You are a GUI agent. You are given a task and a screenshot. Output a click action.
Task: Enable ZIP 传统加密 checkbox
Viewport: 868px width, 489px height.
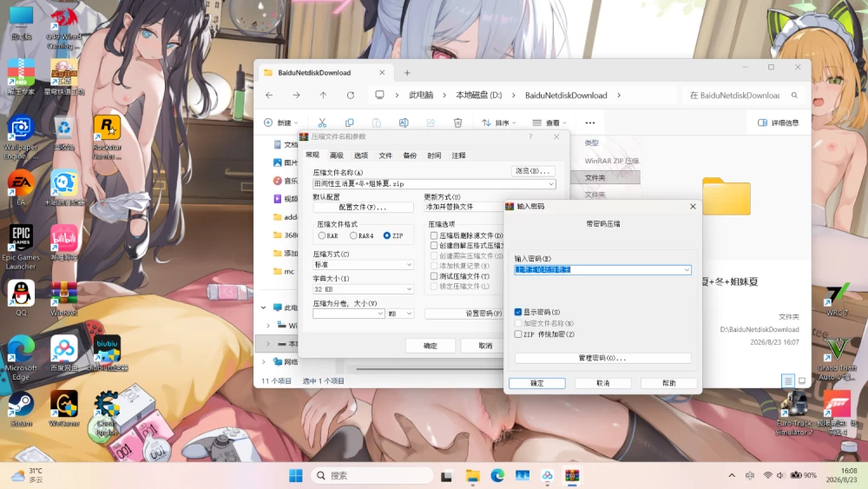(x=518, y=334)
